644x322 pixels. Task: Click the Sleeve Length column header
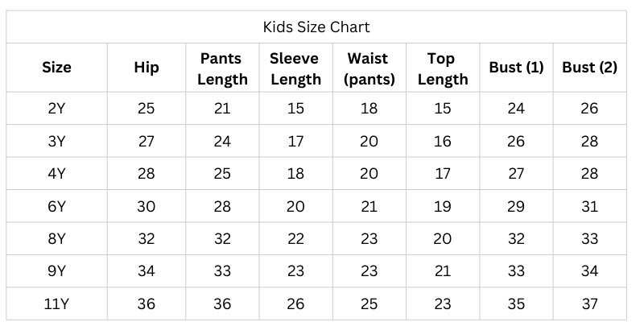point(295,68)
